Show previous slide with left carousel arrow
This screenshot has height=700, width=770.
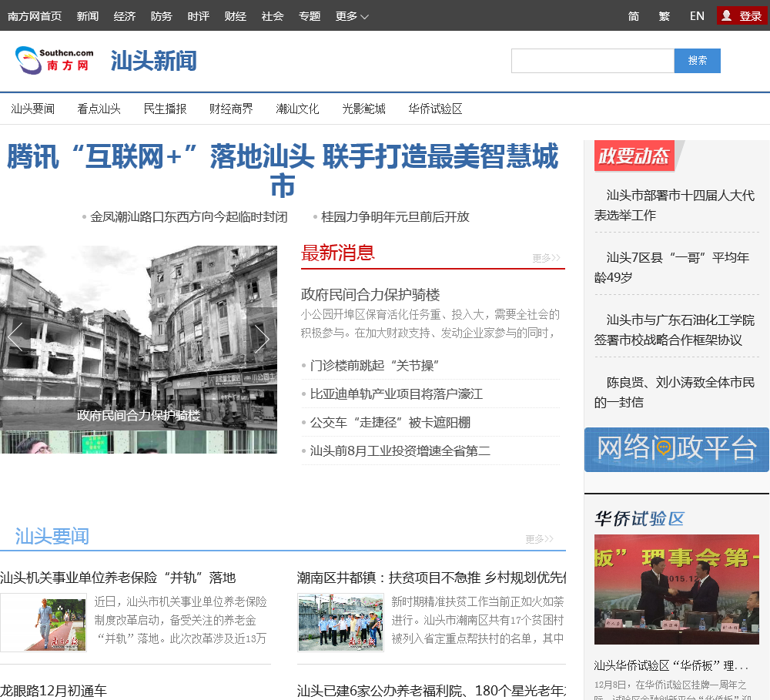coord(15,337)
